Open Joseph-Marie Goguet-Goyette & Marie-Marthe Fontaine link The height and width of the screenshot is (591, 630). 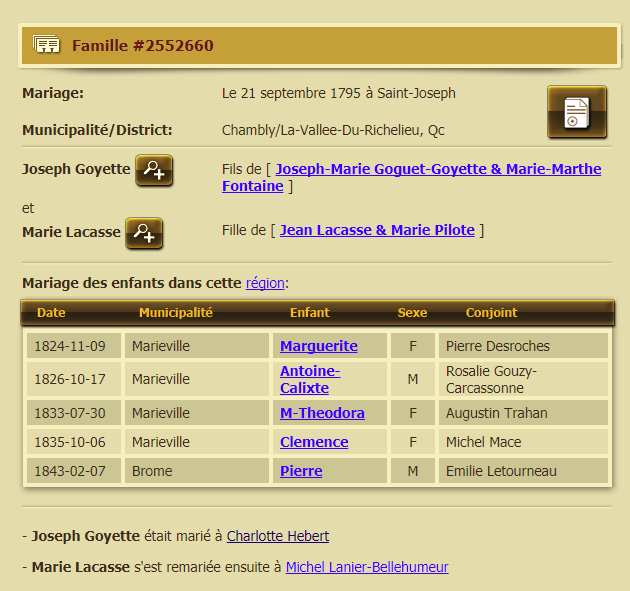coord(438,177)
